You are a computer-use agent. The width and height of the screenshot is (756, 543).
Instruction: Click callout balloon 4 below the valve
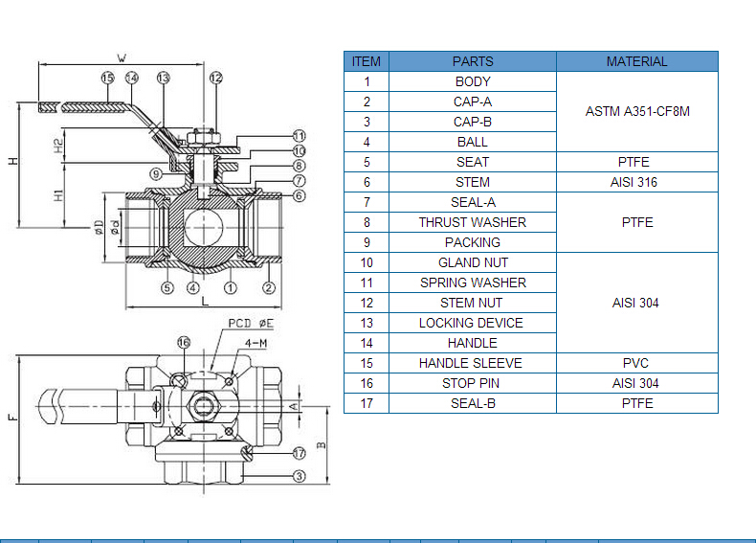click(x=193, y=288)
